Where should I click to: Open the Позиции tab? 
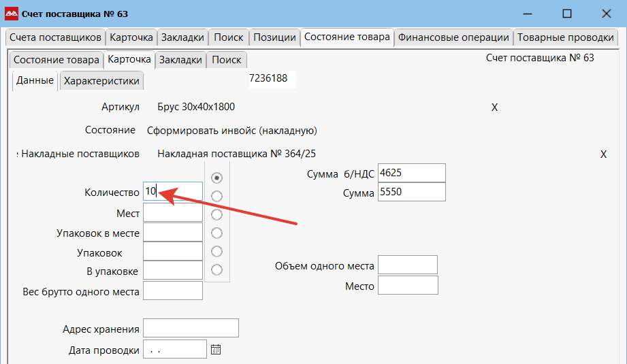[x=274, y=37]
